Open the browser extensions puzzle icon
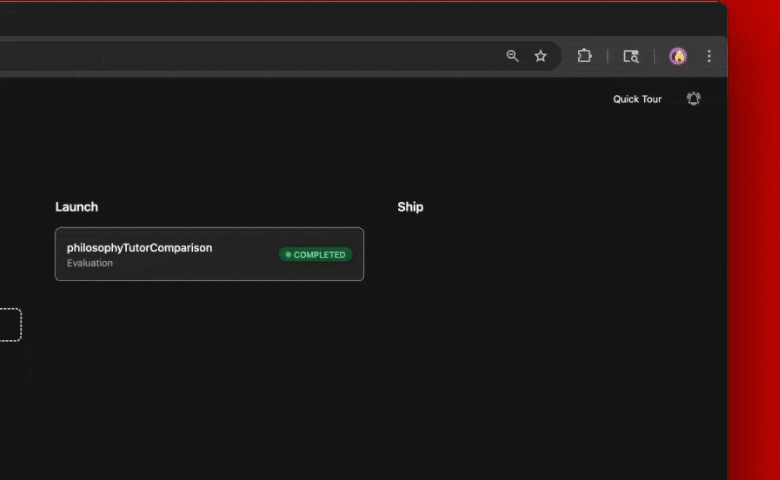This screenshot has height=480, width=780. click(585, 56)
